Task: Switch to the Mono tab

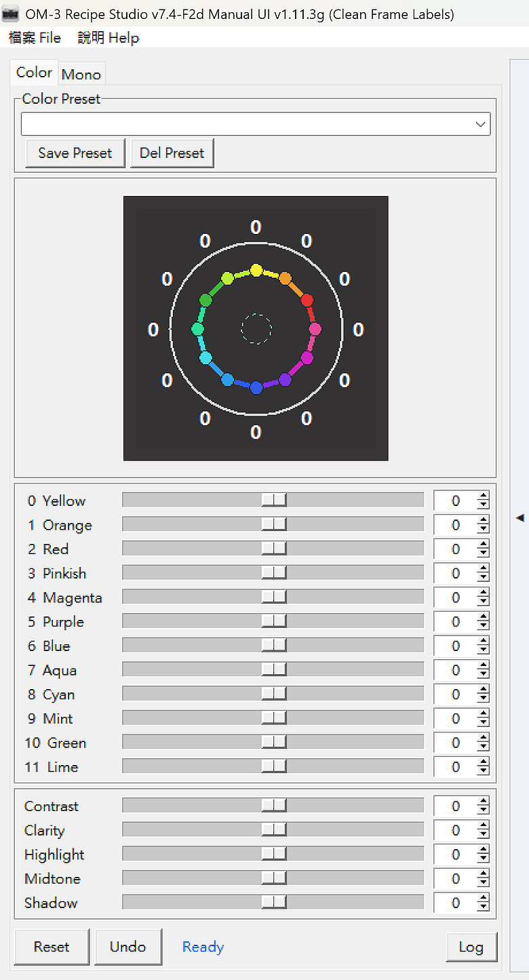Action: (81, 74)
